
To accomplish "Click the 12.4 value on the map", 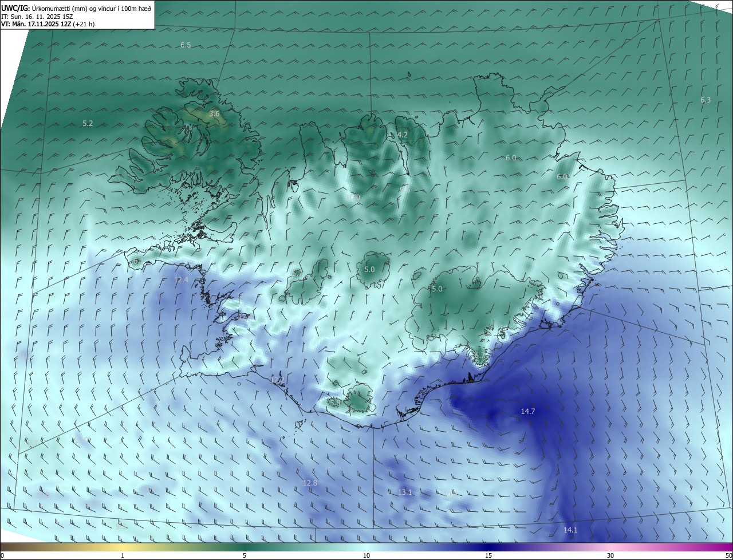I will point(181,280).
